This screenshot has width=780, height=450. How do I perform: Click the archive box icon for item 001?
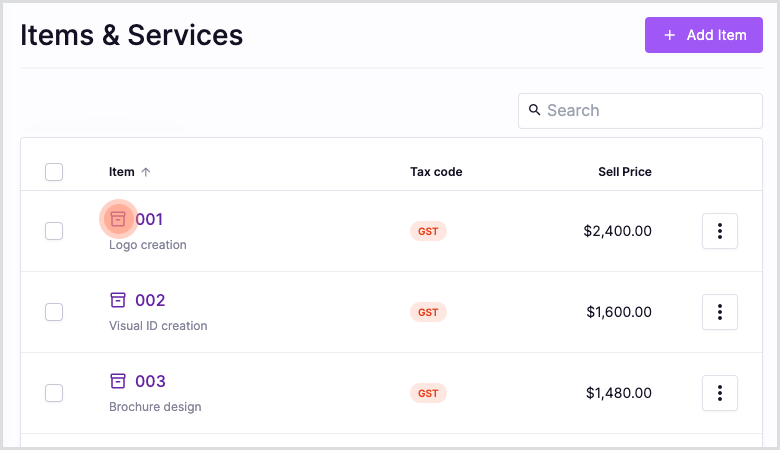pos(118,219)
